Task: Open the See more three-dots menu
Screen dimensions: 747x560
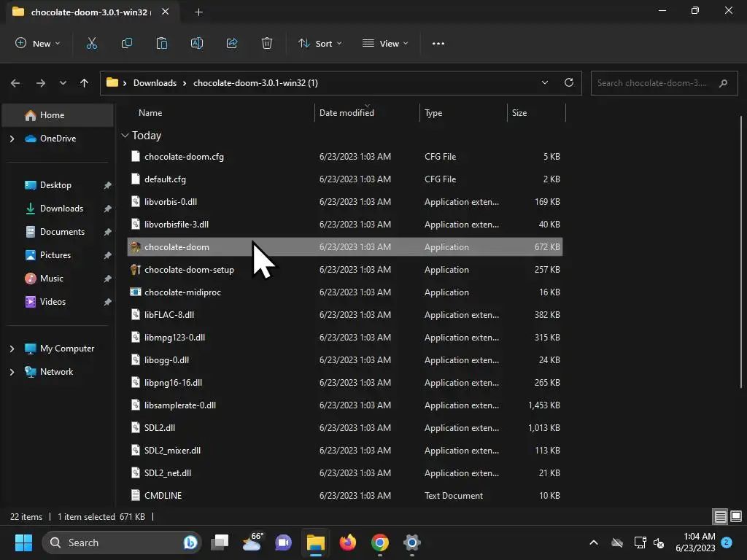Action: pyautogui.click(x=438, y=43)
